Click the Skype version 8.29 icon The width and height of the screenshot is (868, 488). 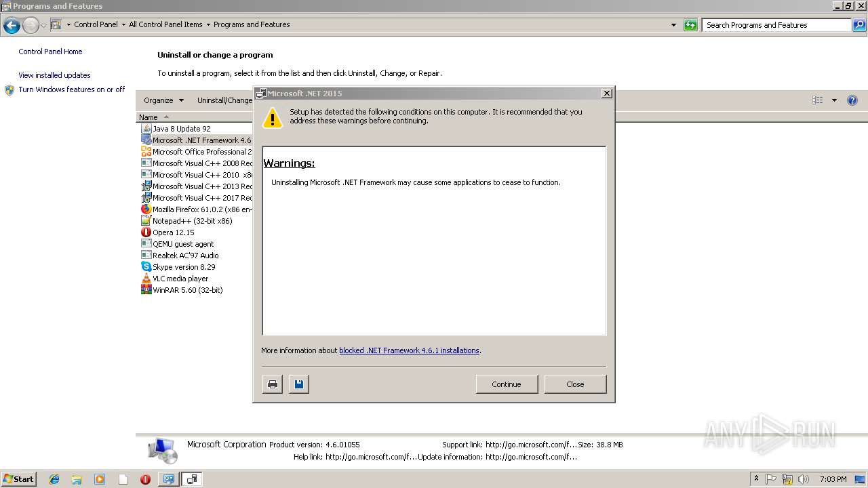pos(146,266)
